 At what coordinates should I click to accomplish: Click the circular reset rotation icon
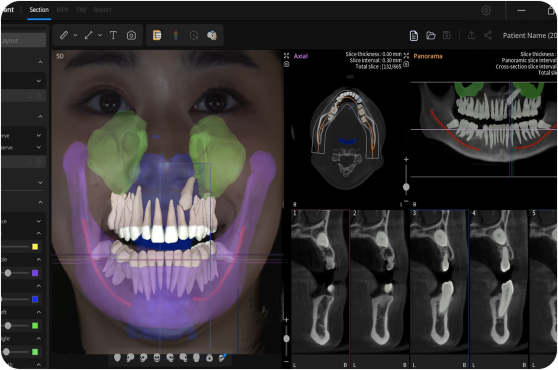coord(194,35)
